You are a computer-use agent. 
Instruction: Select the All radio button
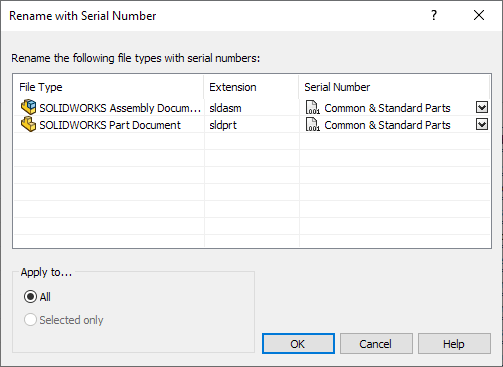click(30, 297)
